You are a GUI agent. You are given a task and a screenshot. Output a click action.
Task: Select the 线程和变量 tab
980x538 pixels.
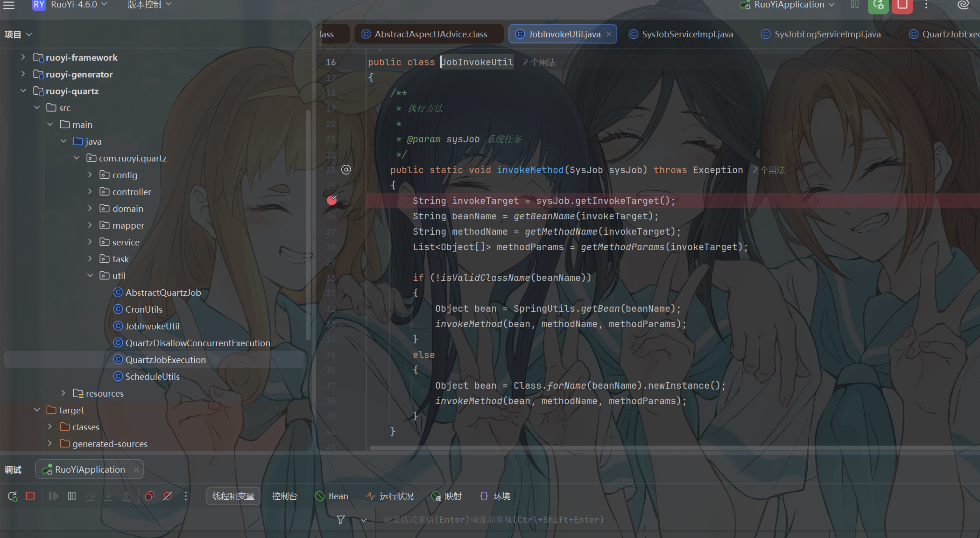pyautogui.click(x=233, y=496)
